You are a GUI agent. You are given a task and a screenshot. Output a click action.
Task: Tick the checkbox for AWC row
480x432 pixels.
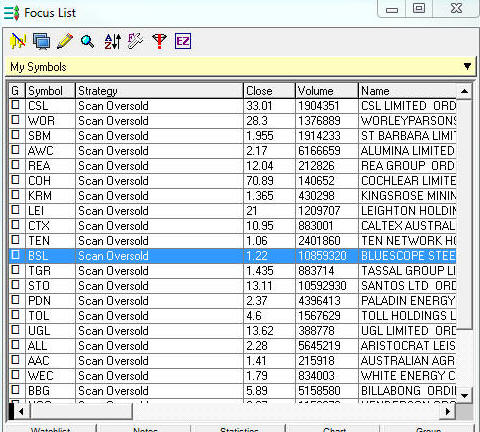pos(15,150)
